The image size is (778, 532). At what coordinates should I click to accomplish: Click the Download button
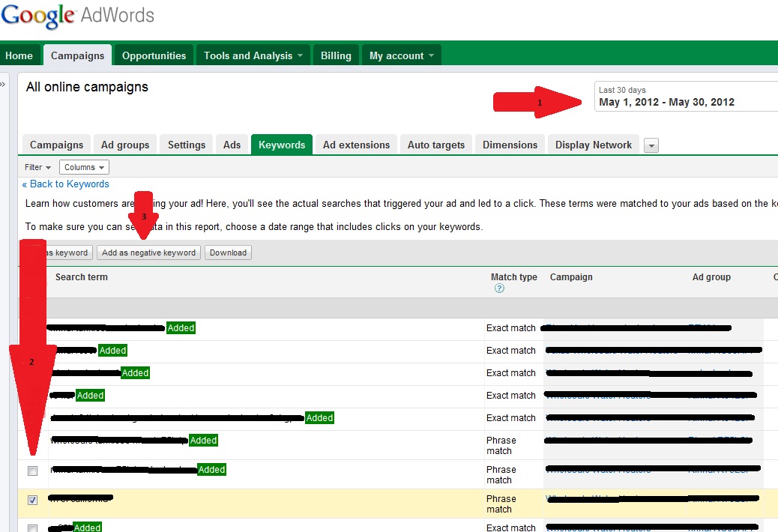(x=229, y=253)
